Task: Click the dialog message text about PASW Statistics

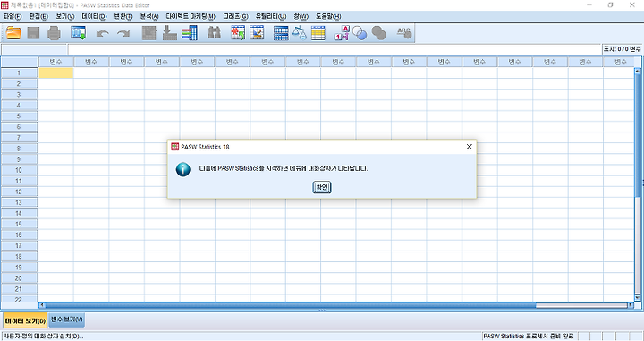Action: click(x=284, y=168)
